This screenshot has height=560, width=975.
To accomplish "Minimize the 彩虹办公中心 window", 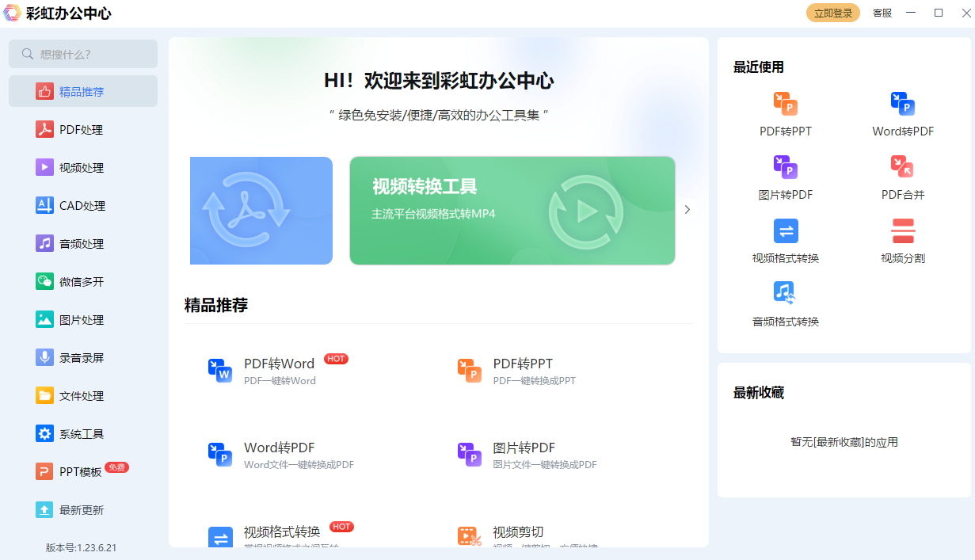I will 912,13.
